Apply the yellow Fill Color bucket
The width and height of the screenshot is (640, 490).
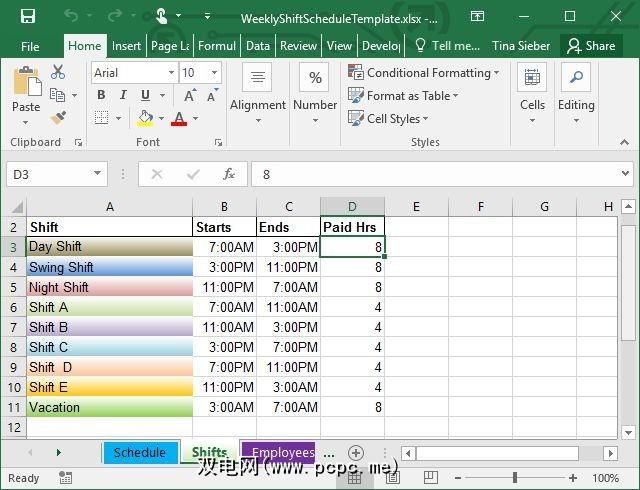tap(145, 118)
